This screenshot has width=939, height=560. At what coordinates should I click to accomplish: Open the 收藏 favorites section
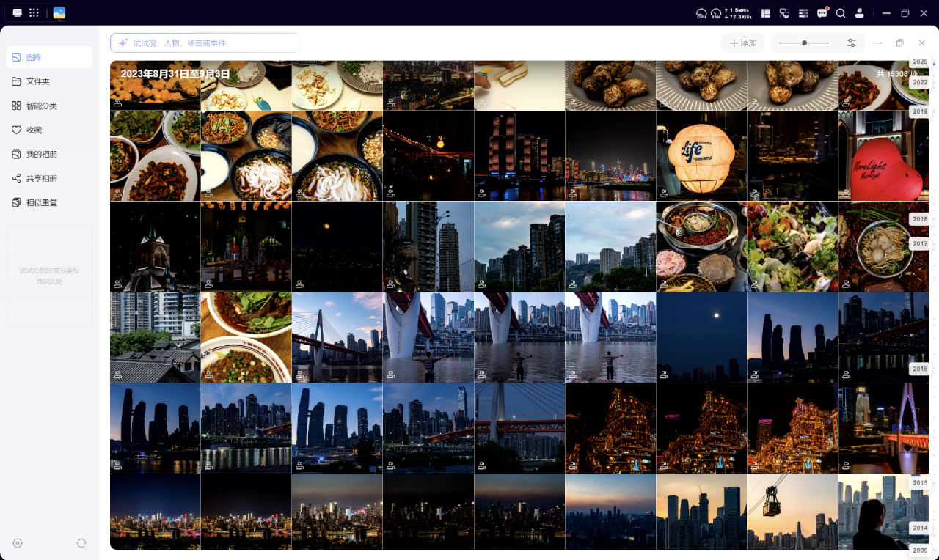point(49,130)
